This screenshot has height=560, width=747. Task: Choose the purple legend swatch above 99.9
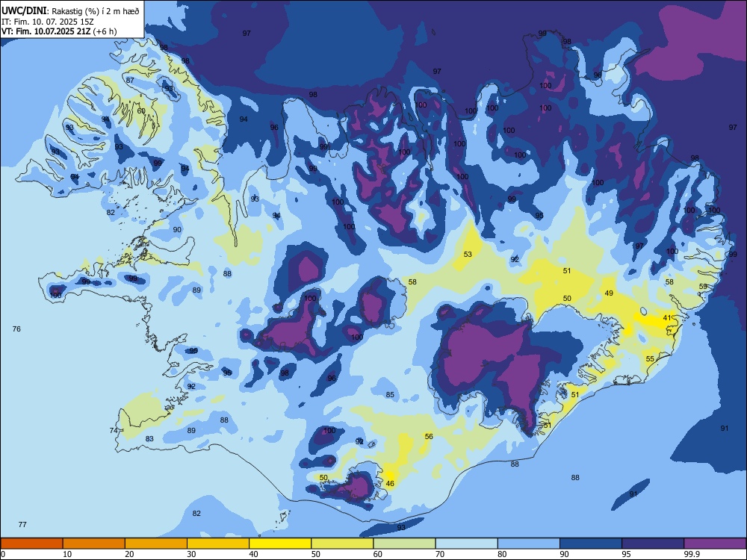(715, 544)
